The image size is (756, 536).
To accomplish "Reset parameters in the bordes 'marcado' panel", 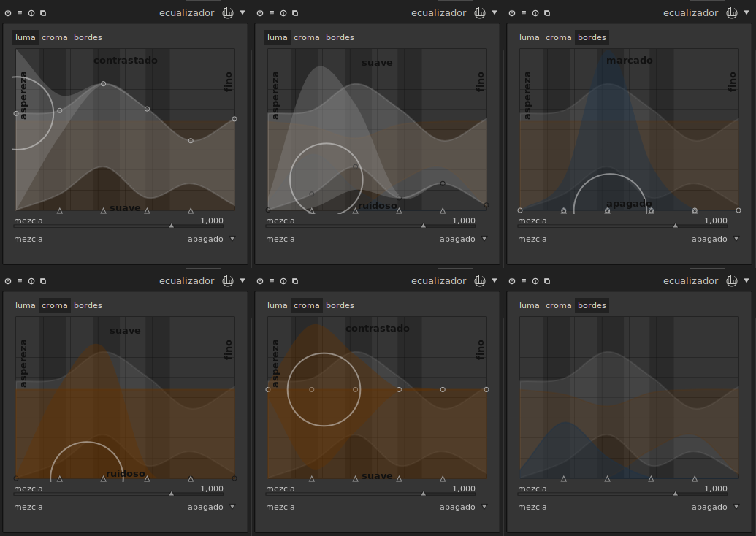I will 535,13.
